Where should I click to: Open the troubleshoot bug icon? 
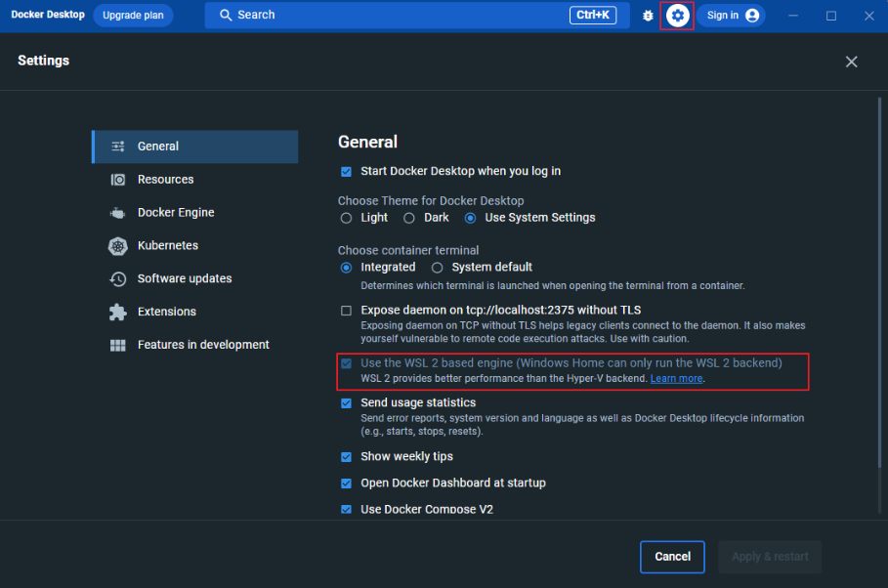pyautogui.click(x=648, y=16)
